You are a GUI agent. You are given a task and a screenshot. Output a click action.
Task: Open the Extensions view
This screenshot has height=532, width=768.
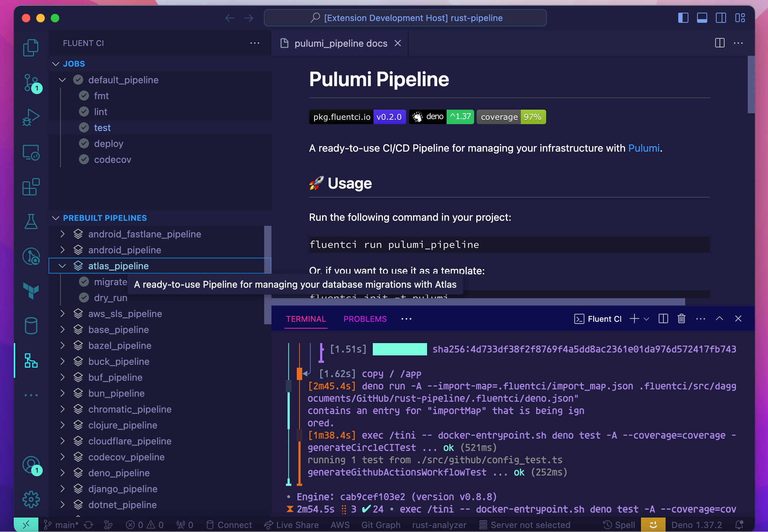[x=31, y=187]
